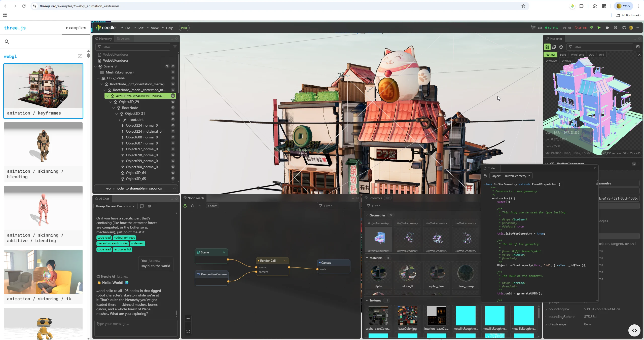644x340 pixels.
Task: Click the graduation cap docs icon for BufferGeometry
Action: [x=634, y=164]
